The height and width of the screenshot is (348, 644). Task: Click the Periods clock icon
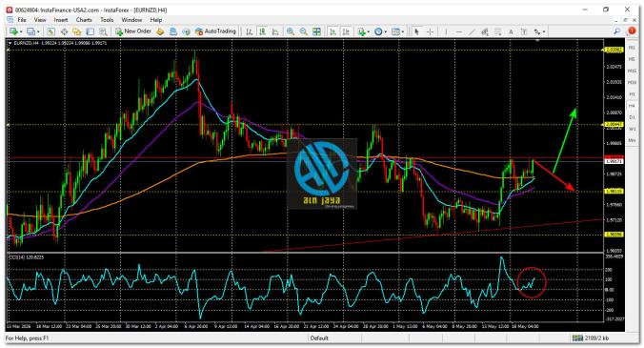click(x=378, y=31)
